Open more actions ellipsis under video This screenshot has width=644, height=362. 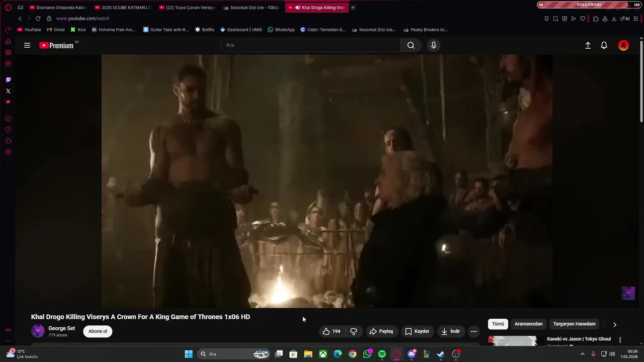coord(473,331)
